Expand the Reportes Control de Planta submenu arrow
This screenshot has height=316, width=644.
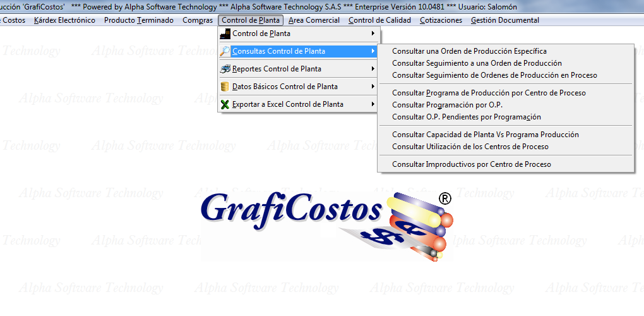373,69
